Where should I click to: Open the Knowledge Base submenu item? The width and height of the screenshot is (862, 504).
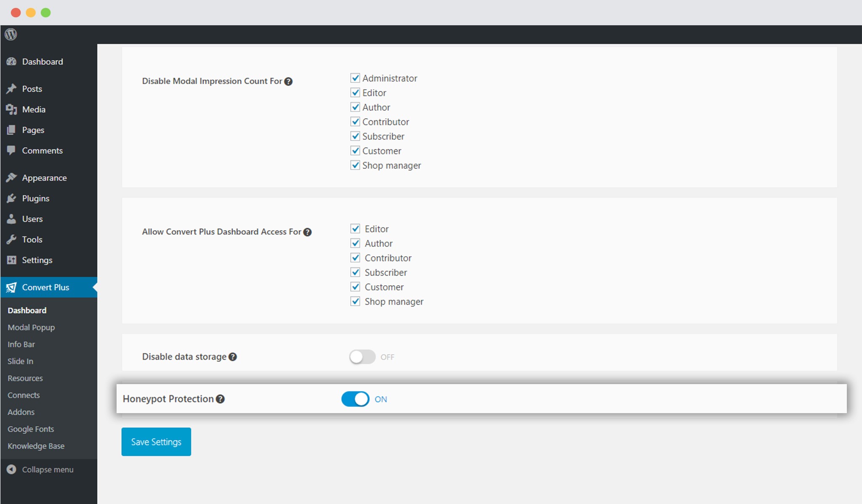coord(36,446)
